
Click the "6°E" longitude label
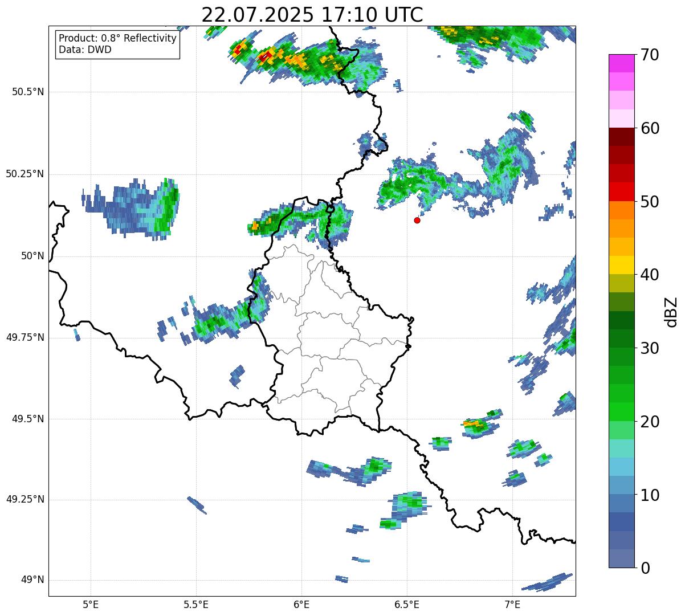pos(301,605)
